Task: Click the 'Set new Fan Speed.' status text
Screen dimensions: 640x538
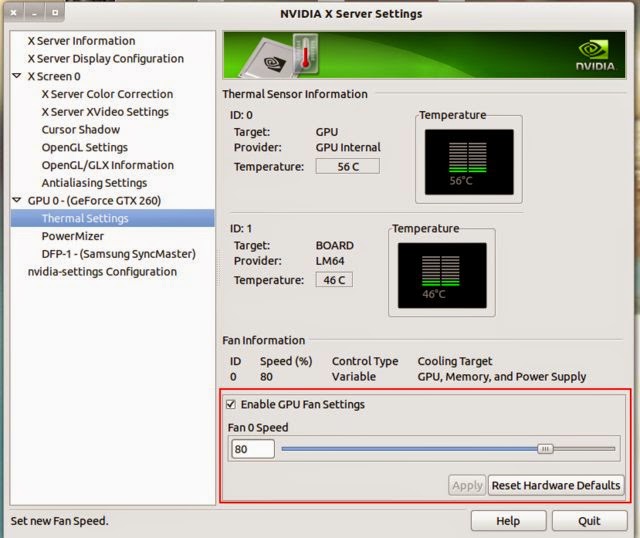Action: pos(59,521)
